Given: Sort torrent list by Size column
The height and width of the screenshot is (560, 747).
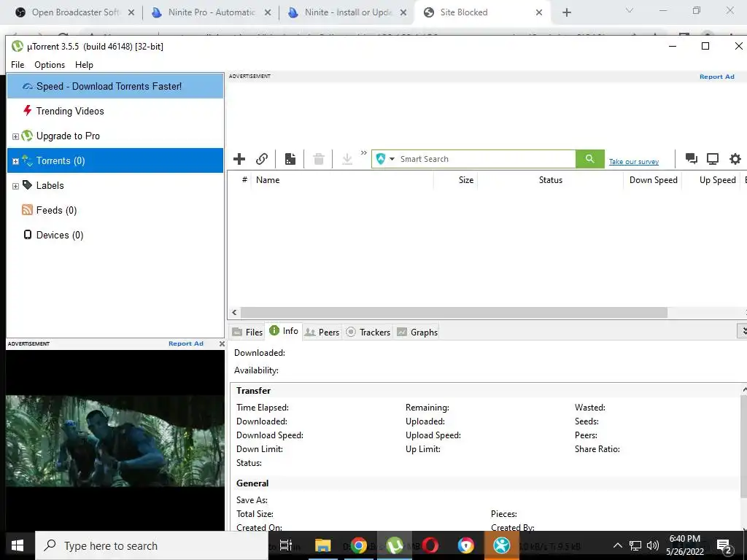Looking at the screenshot, I should tap(455, 180).
